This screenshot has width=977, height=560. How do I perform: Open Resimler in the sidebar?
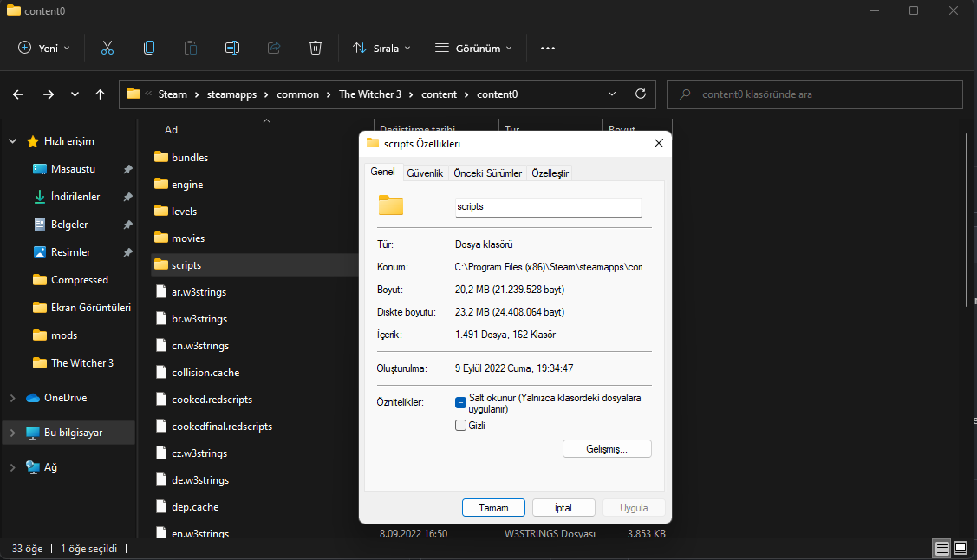(70, 252)
